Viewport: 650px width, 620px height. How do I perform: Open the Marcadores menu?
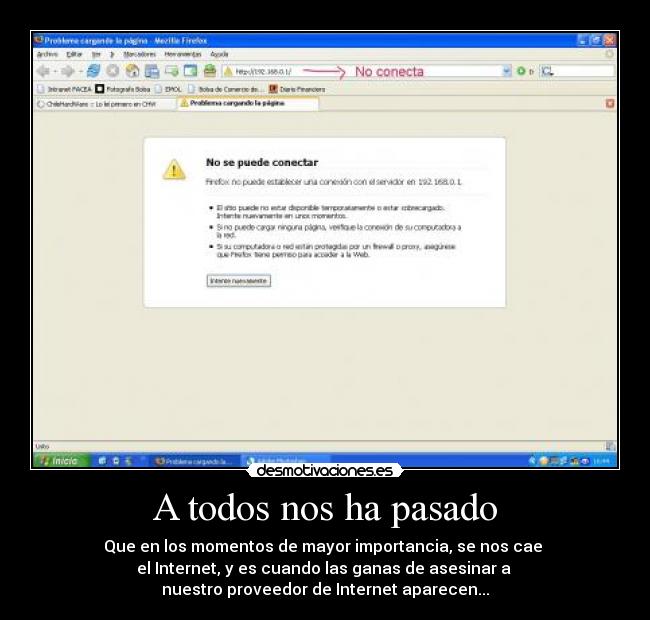click(x=139, y=54)
